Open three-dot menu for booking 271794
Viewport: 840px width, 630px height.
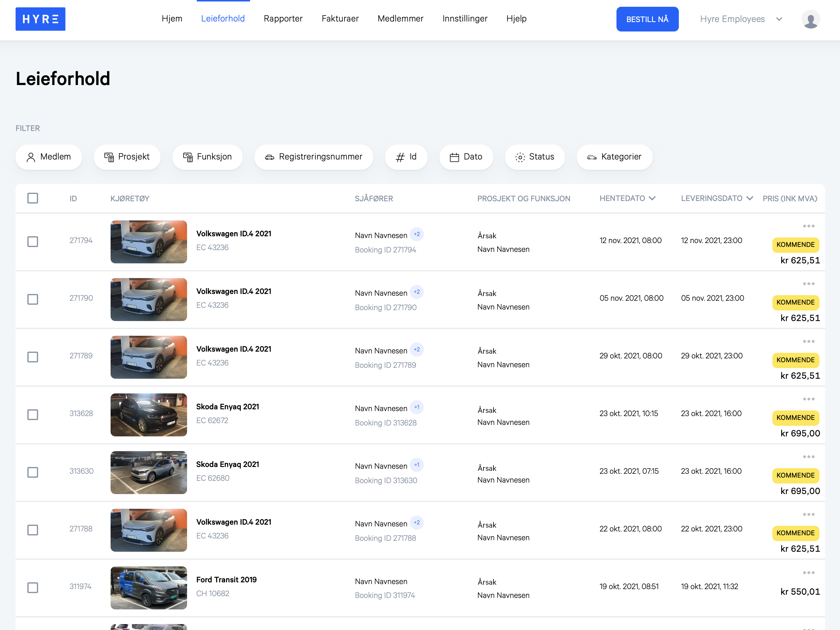pyautogui.click(x=809, y=226)
